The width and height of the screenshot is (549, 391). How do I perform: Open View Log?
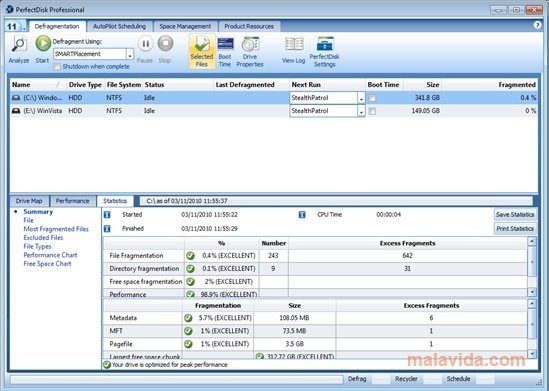(293, 50)
